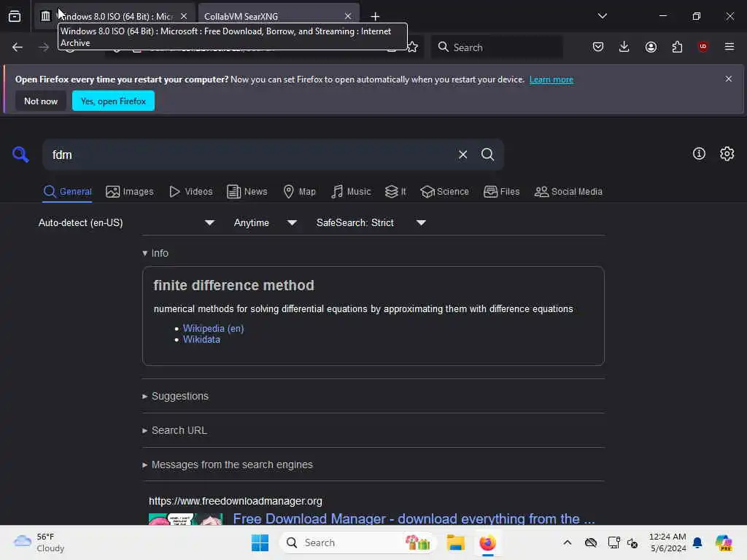Select the News search category

click(x=247, y=192)
